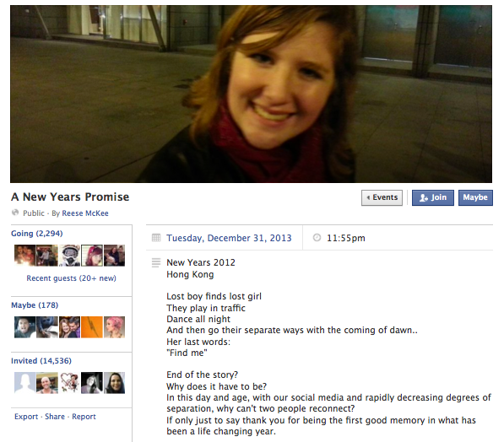Click the Share link
504x442 pixels.
[55, 417]
